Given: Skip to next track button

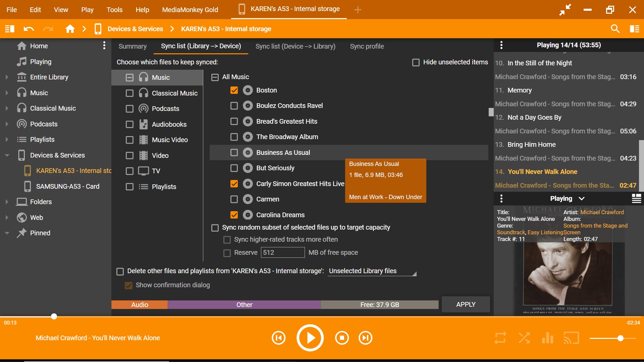Looking at the screenshot, I should (365, 338).
